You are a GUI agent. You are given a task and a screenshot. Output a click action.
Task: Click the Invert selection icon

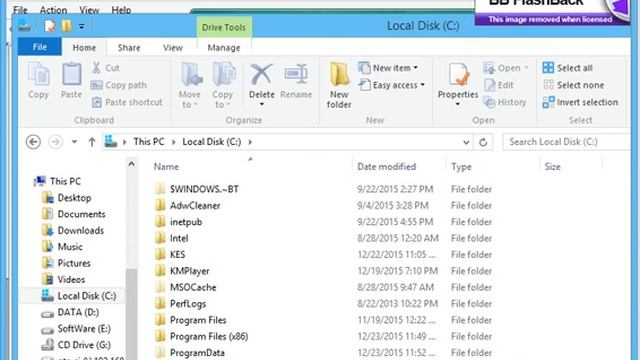548,102
